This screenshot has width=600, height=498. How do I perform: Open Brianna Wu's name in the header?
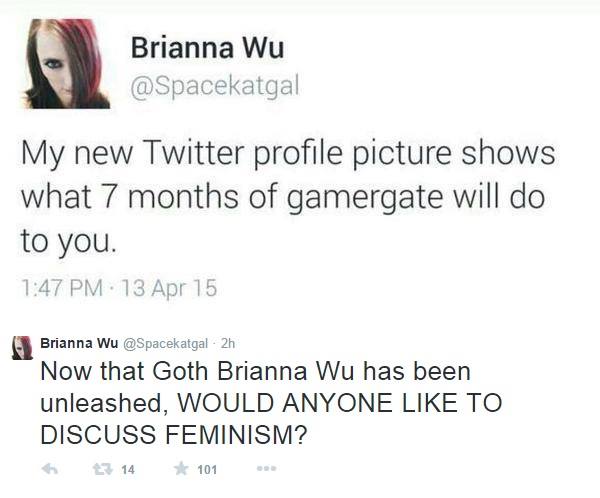[207, 48]
